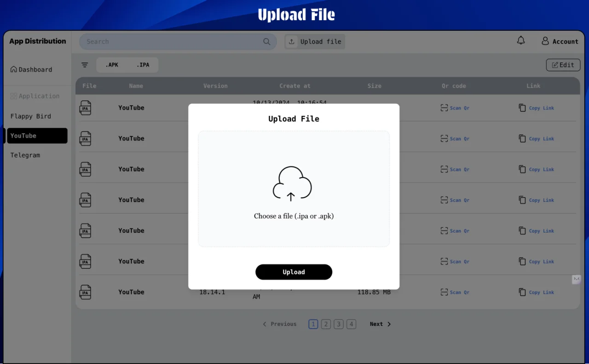Click the Create at column header

click(x=295, y=86)
